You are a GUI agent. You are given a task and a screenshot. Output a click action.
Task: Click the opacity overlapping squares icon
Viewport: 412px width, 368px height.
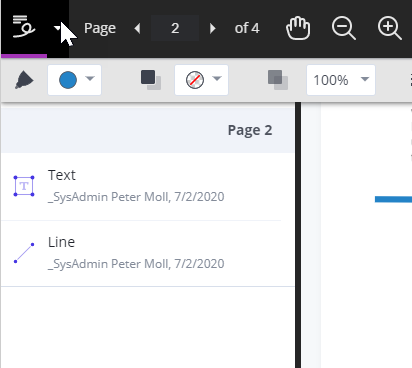pyautogui.click(x=278, y=80)
